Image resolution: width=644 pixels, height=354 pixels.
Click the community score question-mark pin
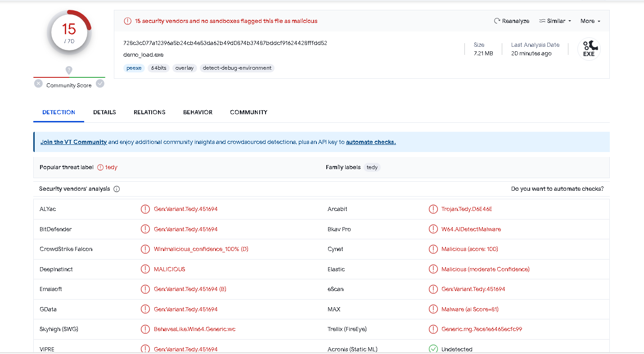coord(69,70)
